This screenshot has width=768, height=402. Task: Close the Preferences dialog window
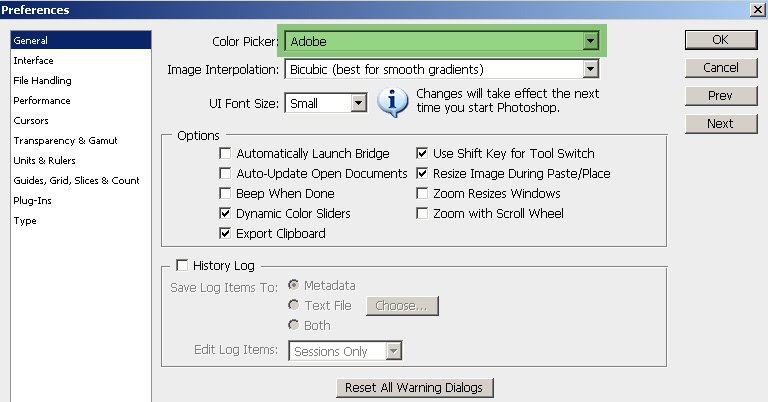pyautogui.click(x=756, y=9)
